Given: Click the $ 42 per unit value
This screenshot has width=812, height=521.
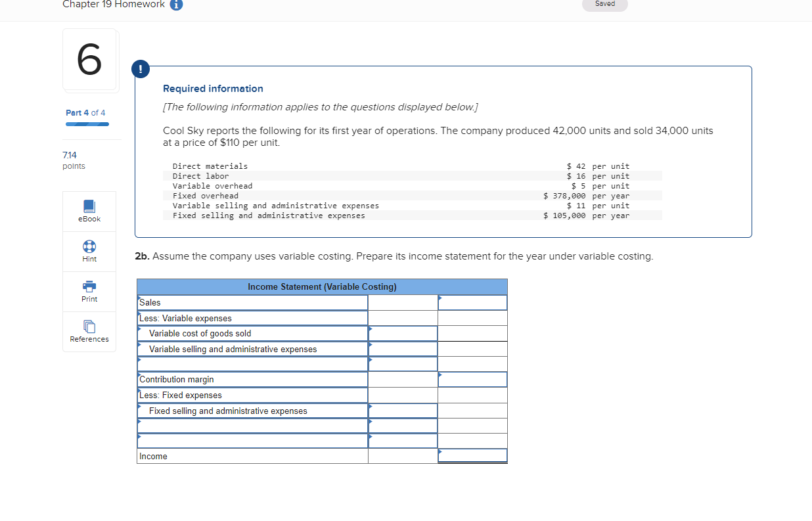Looking at the screenshot, I should coord(598,166).
